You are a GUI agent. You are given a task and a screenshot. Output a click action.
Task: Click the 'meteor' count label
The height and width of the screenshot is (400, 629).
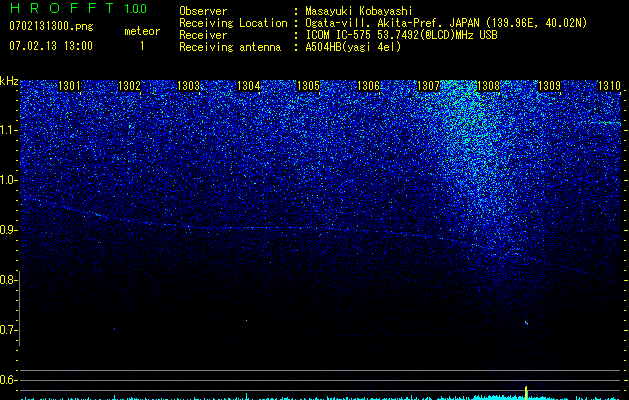[142, 31]
